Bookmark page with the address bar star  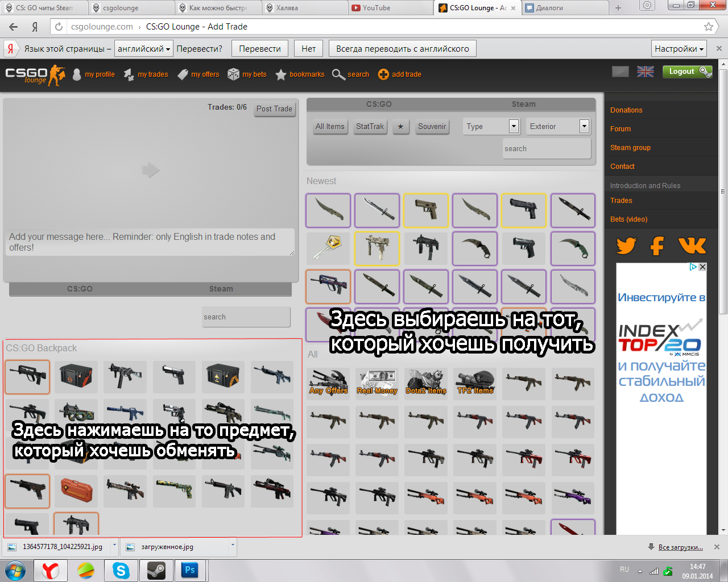pos(709,27)
